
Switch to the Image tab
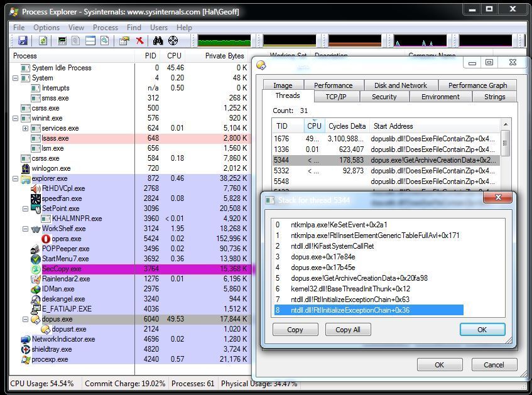283,85
